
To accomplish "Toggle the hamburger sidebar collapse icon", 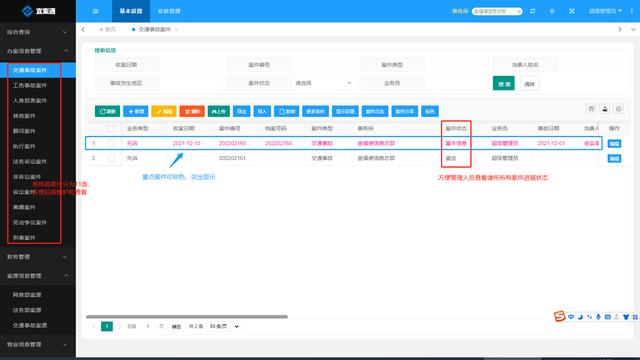I will click(x=95, y=11).
